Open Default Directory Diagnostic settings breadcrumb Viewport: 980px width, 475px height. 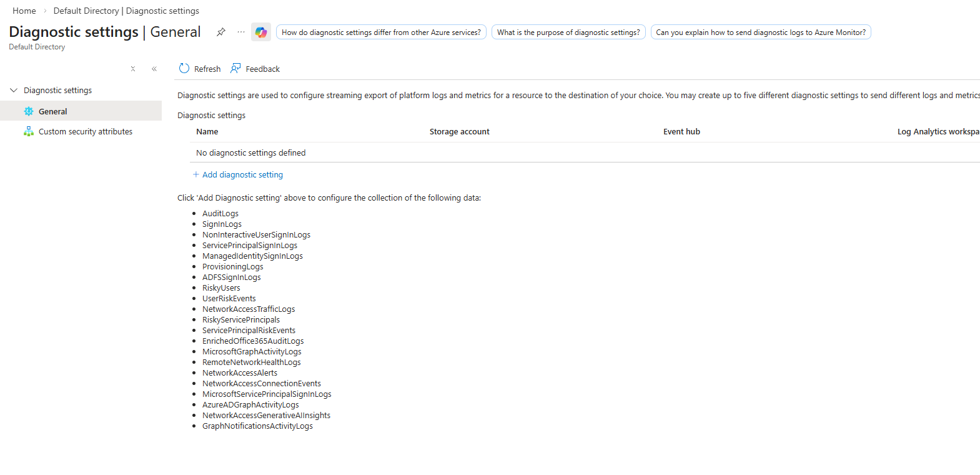pyautogui.click(x=126, y=11)
